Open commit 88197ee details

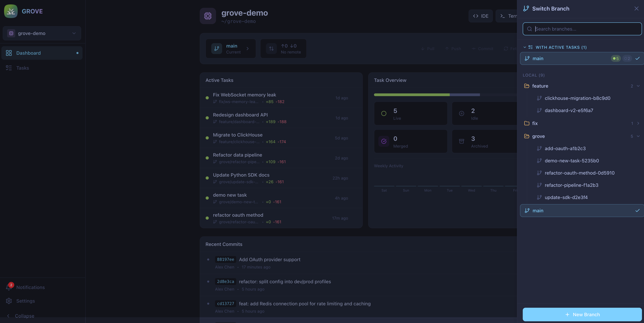(225, 259)
